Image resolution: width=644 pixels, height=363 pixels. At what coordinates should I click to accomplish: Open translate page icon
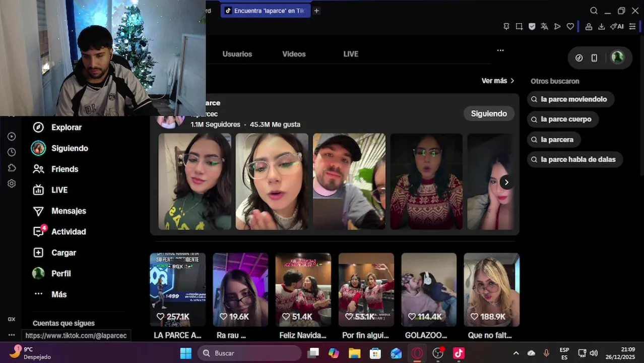544,27
